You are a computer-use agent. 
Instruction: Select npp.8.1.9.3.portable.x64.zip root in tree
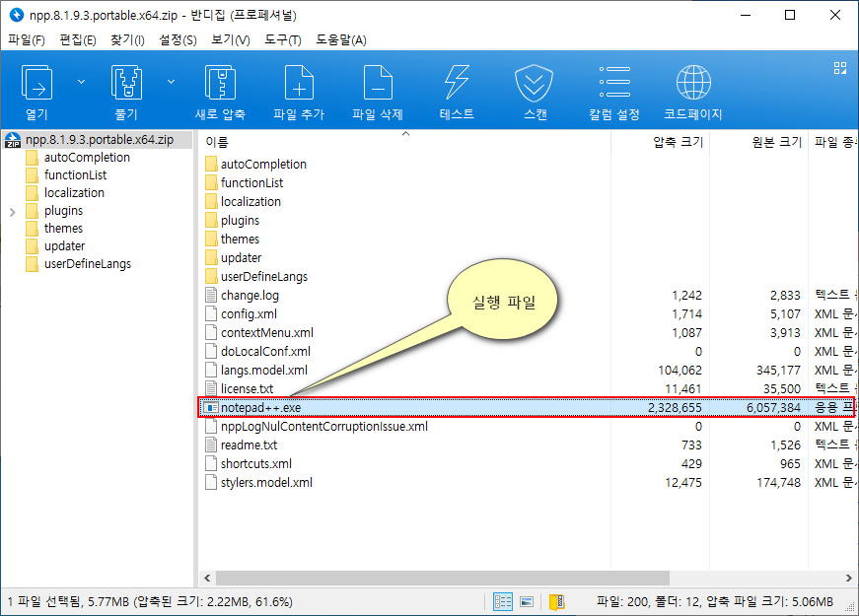coord(99,140)
